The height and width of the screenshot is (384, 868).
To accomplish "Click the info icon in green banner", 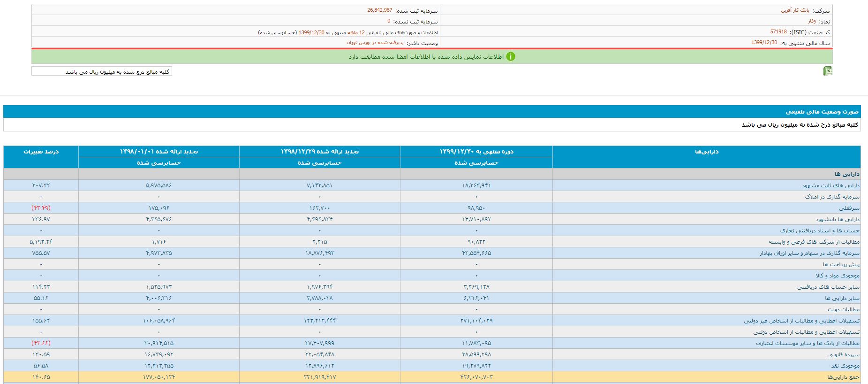I will pyautogui.click(x=510, y=56).
